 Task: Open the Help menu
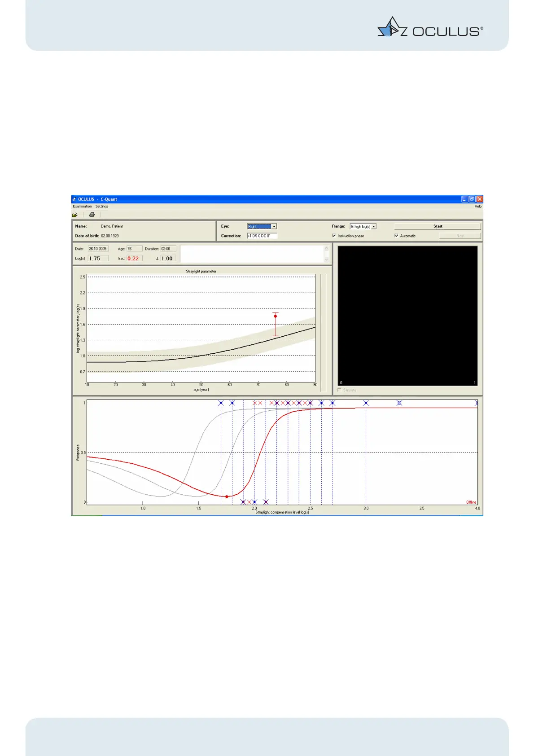click(x=478, y=207)
